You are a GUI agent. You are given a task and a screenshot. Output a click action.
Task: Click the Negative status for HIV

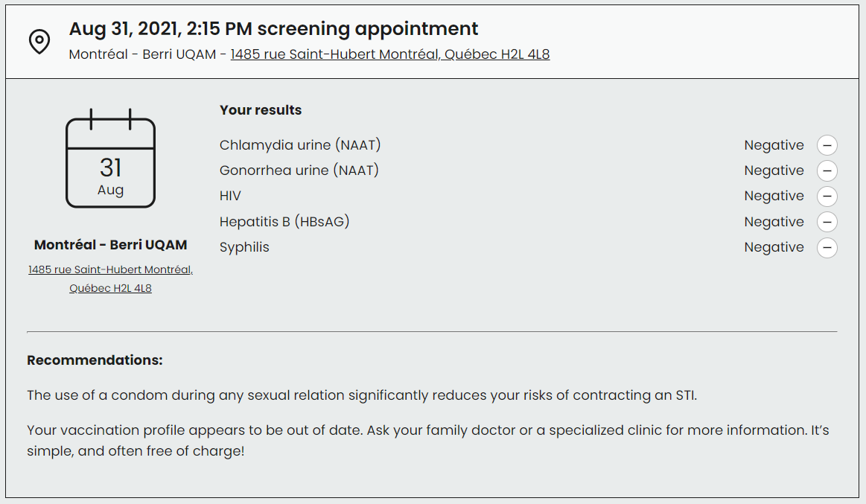click(774, 196)
